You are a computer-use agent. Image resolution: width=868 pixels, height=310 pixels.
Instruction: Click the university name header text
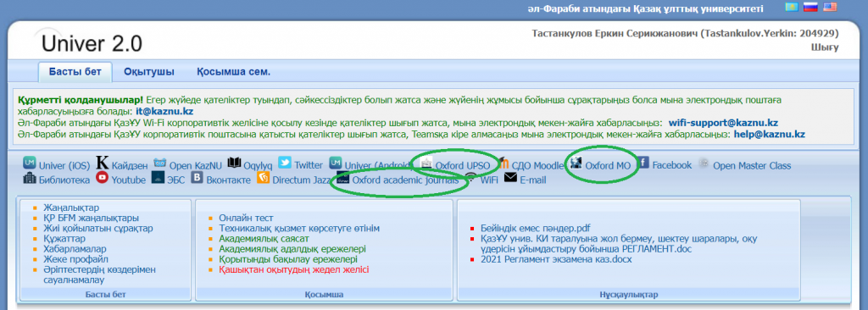(645, 8)
